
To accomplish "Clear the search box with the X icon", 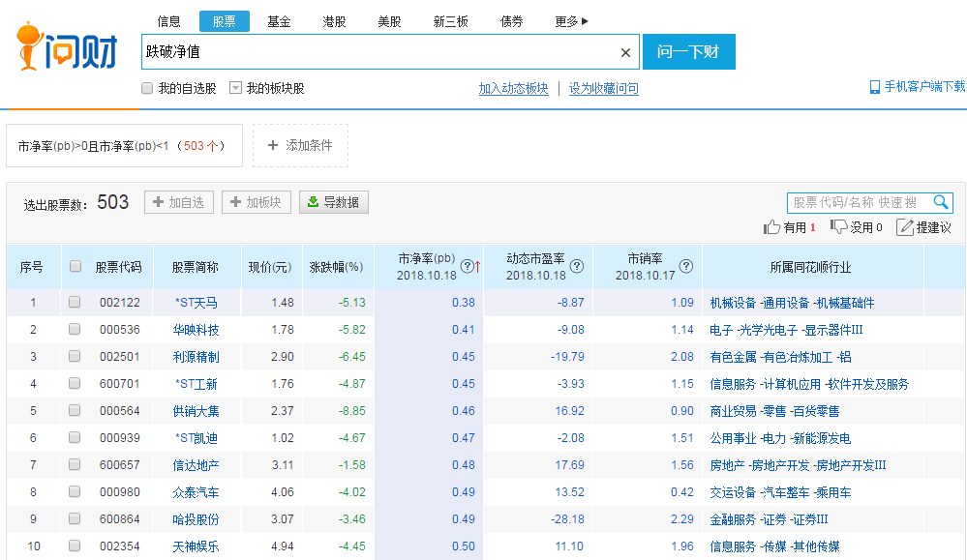I will tap(625, 52).
